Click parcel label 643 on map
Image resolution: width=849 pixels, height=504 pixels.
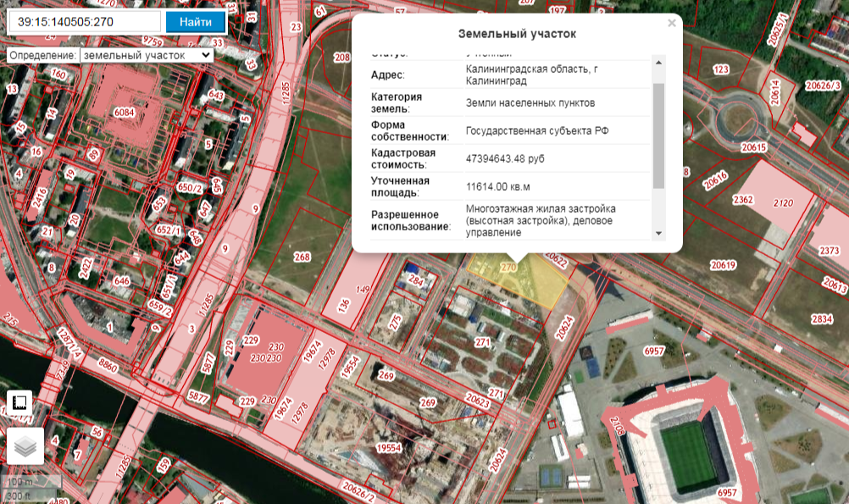[216, 95]
